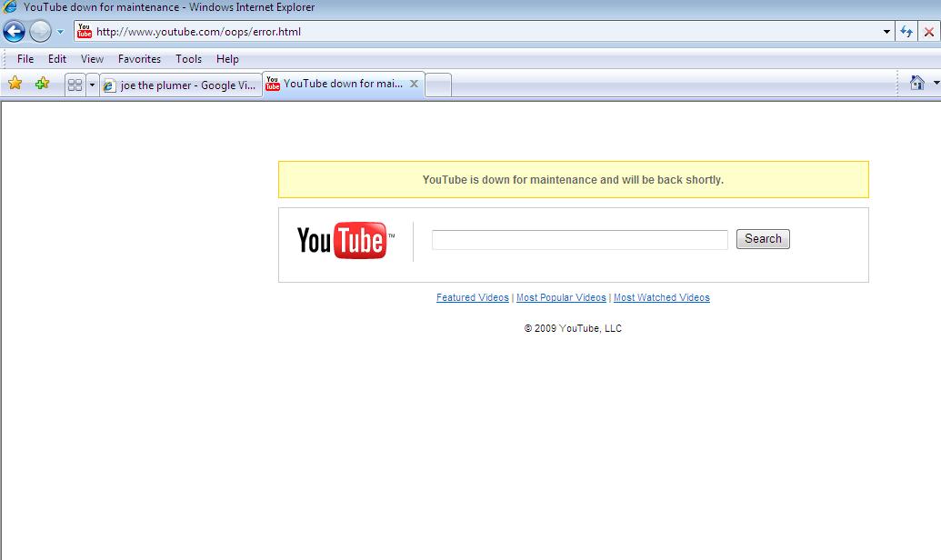Open the Favorites menu
The image size is (941, 560).
click(x=139, y=59)
